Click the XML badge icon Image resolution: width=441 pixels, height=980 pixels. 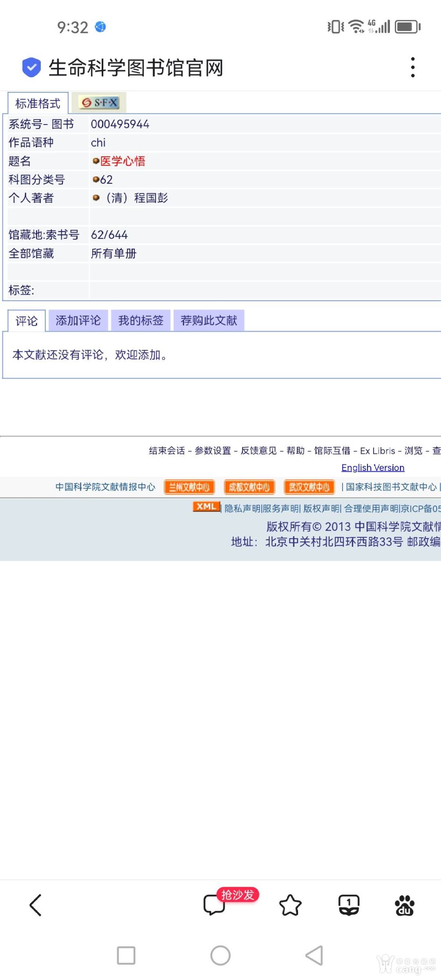[x=206, y=506]
